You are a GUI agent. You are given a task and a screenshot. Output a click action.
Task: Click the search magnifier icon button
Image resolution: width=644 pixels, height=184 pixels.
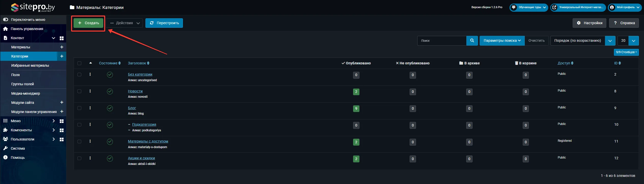click(472, 41)
